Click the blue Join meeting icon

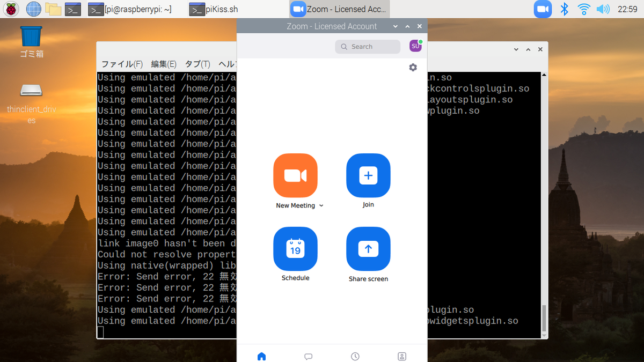coord(368,176)
